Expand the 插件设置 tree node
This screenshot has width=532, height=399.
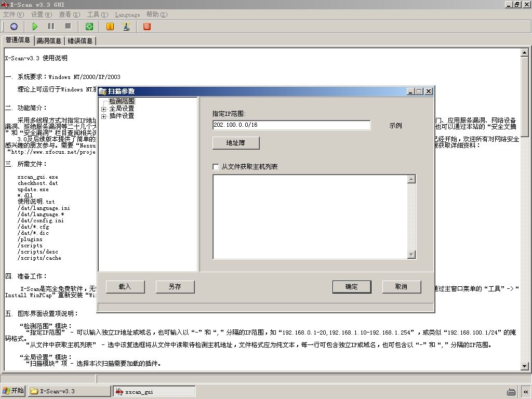click(103, 116)
